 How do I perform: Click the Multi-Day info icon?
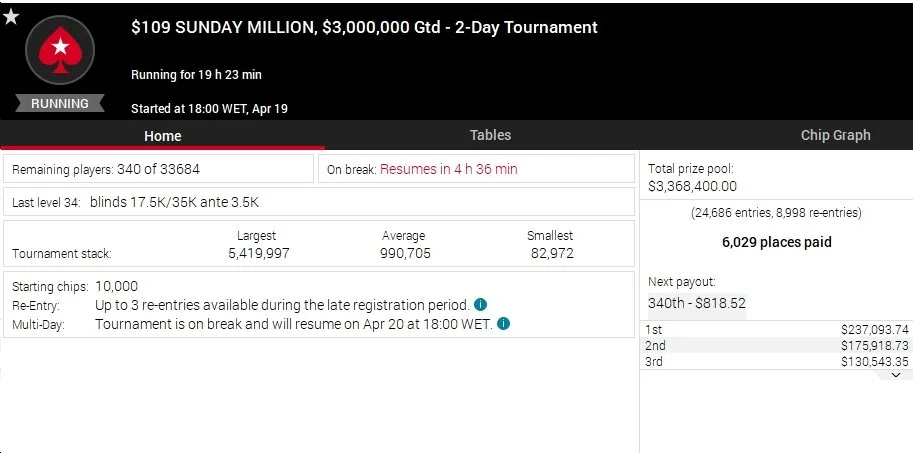[x=504, y=323]
